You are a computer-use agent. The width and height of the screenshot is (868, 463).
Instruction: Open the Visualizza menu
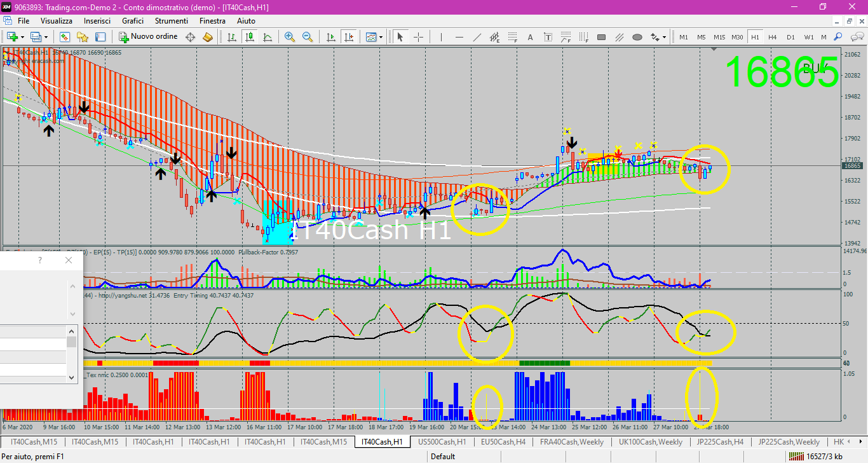pyautogui.click(x=57, y=21)
